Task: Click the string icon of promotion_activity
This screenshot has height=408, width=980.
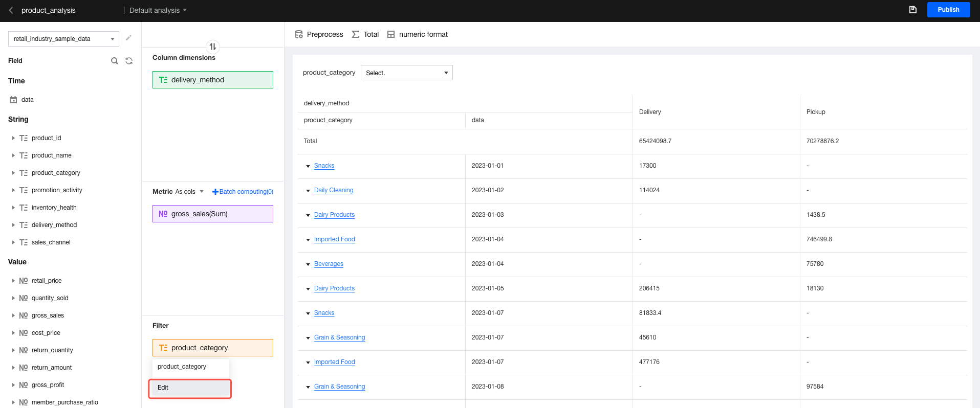Action: click(24, 190)
